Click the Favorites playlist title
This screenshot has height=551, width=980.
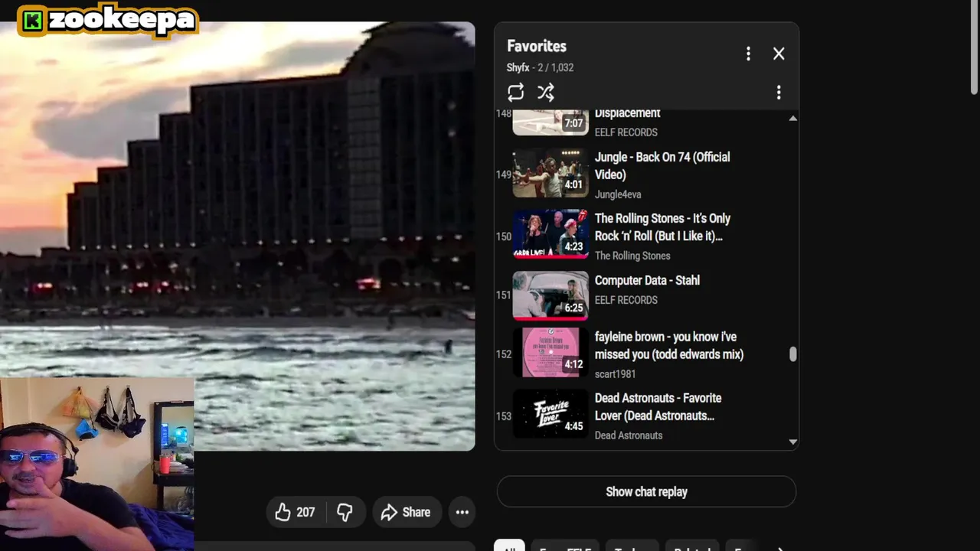tap(537, 46)
